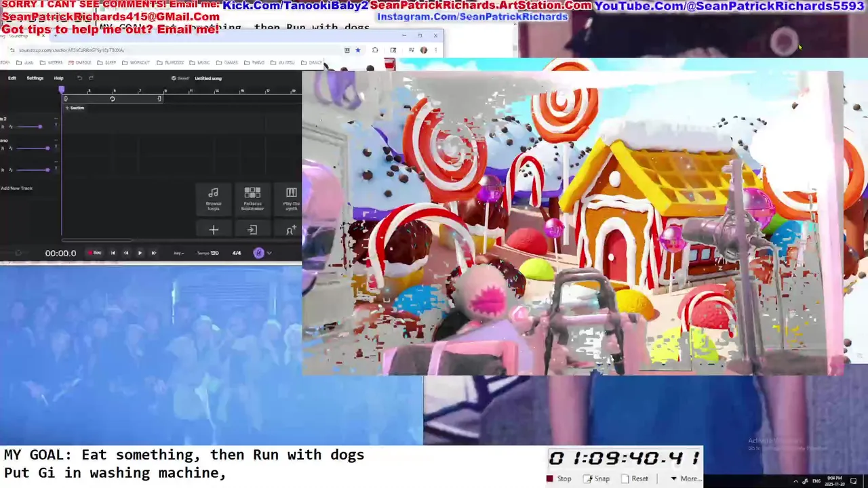
Task: Open options menu for the Piano track
Action: click(x=56, y=140)
